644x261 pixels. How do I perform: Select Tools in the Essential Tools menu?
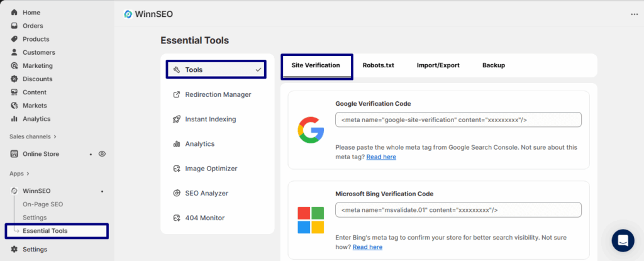click(x=216, y=70)
